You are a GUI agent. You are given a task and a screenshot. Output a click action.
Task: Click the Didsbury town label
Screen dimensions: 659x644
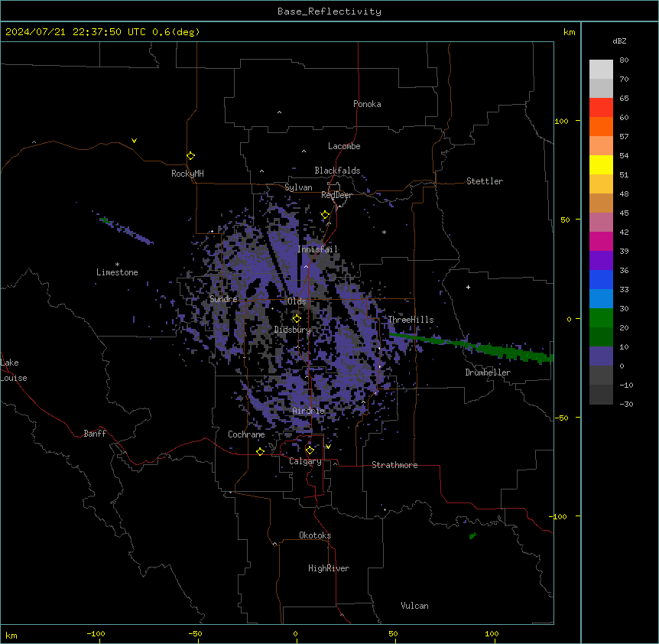[x=293, y=330]
